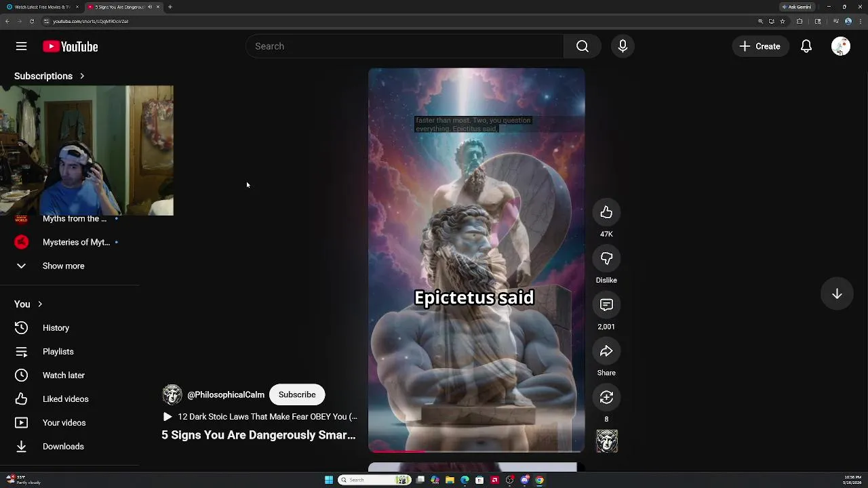
Task: Switch to the Watch Latest Free Movies tab
Action: point(42,7)
